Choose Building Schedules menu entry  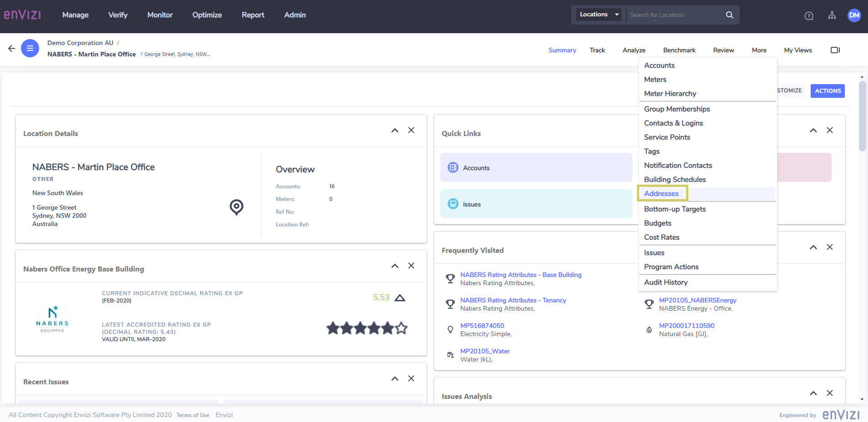(675, 180)
